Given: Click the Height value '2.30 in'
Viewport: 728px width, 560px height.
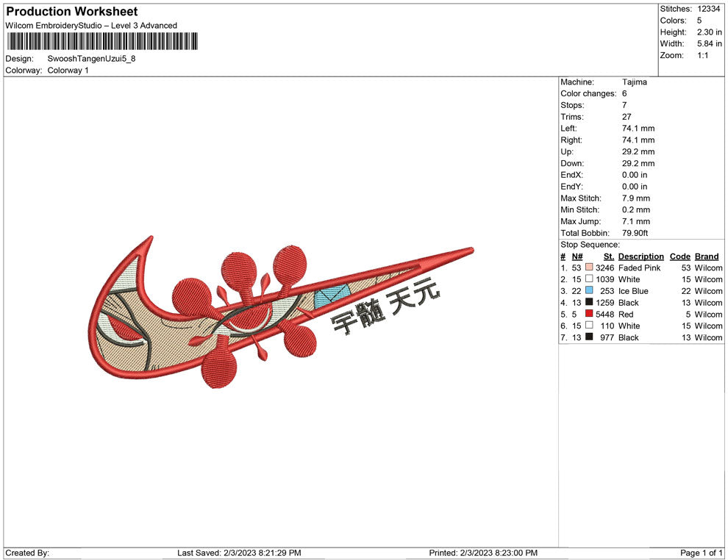Looking at the screenshot, I should pyautogui.click(x=710, y=32).
